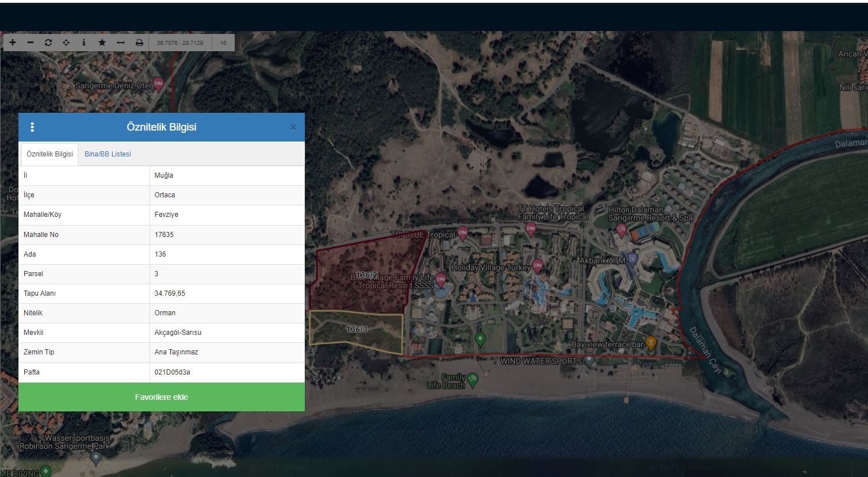Screen dimensions: 868x477
Task: Click parcel label 136/3 on map
Action: 357,329
